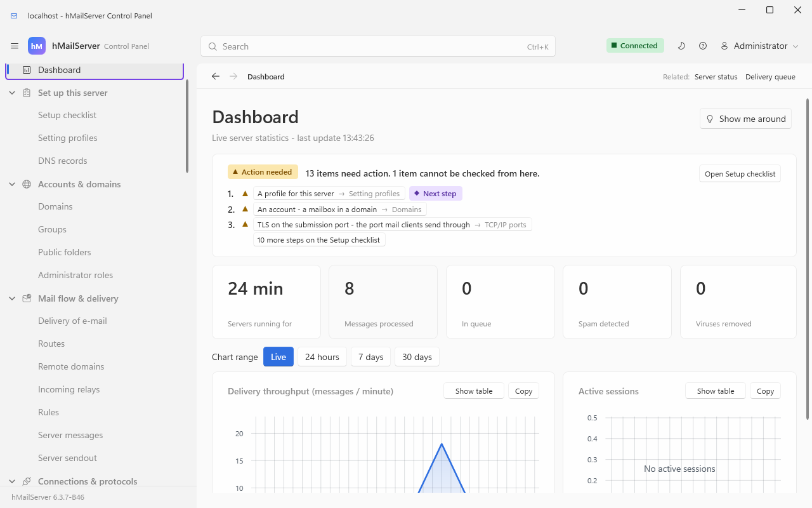This screenshot has height=508, width=812.
Task: Open the Administrator account dropdown arrow
Action: click(x=796, y=46)
